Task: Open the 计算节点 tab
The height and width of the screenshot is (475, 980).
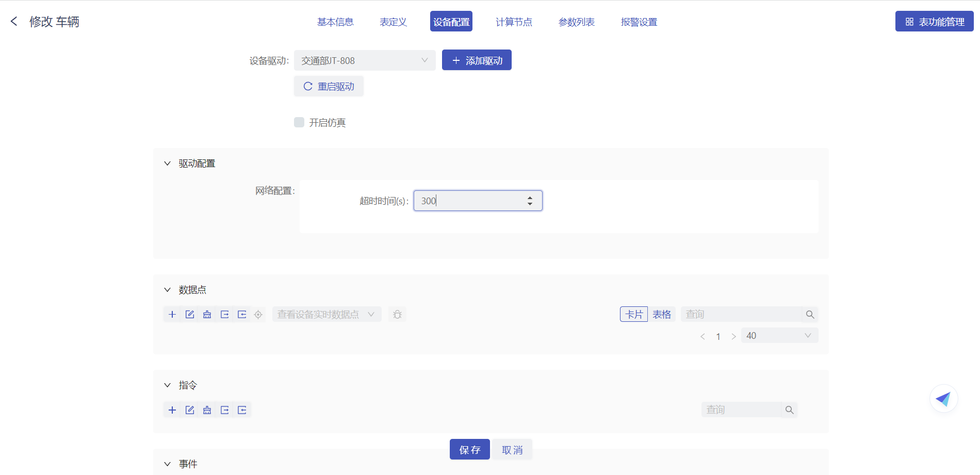Action: pyautogui.click(x=514, y=22)
